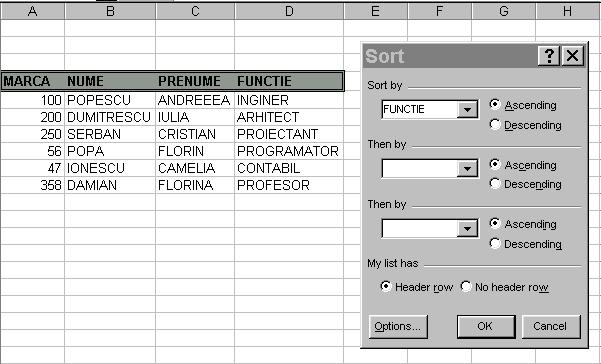Click the Options... button

pos(398,326)
